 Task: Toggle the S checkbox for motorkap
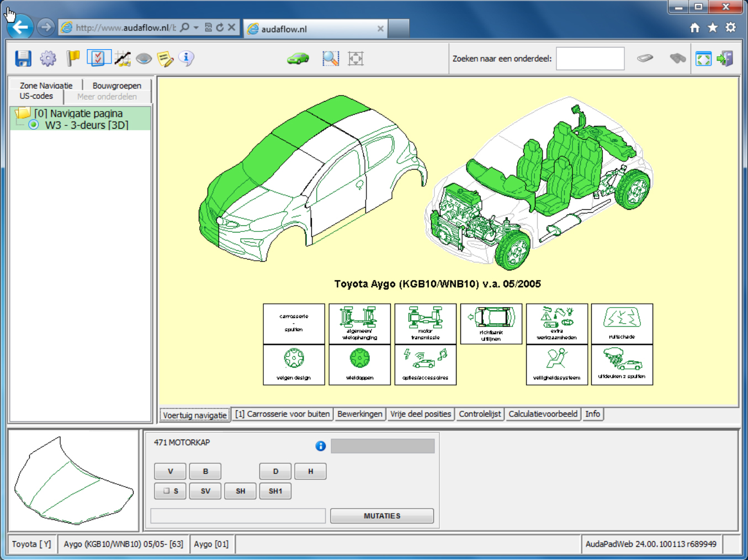pyautogui.click(x=167, y=491)
